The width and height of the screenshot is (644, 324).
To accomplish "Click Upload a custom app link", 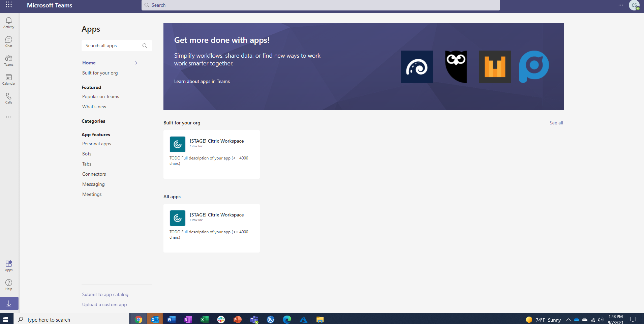I will click(104, 304).
